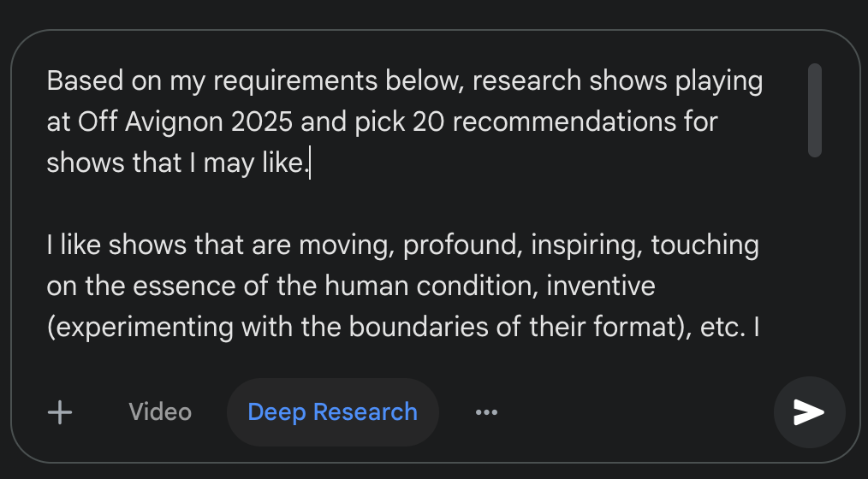
Task: Click the word "Based" at prompt start
Action: [x=85, y=80]
